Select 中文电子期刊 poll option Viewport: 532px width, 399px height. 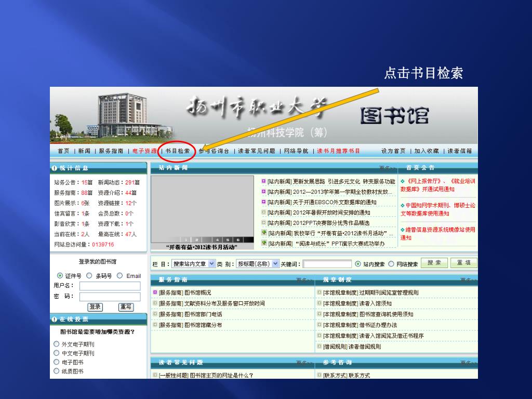pos(56,353)
